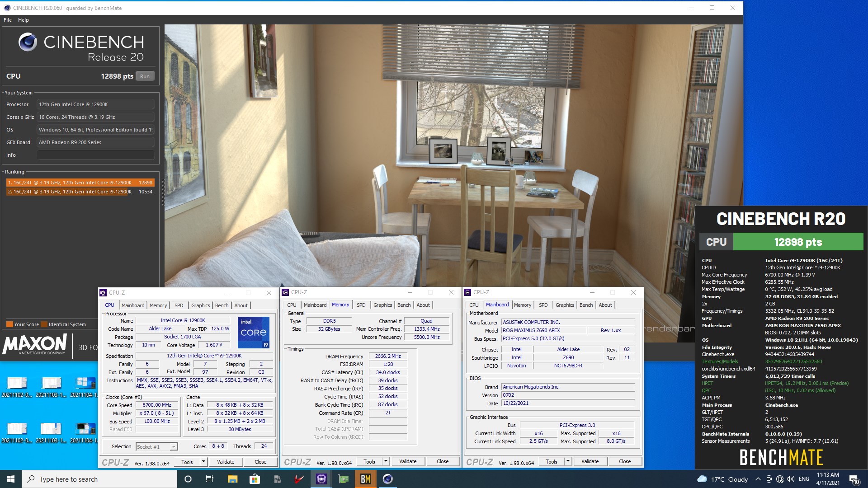The image size is (868, 488).
Task: Open the Windows Start menu
Action: coord(11,479)
